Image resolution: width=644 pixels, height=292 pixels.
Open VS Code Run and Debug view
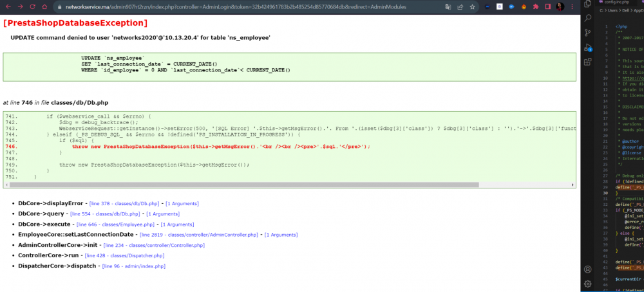[588, 47]
